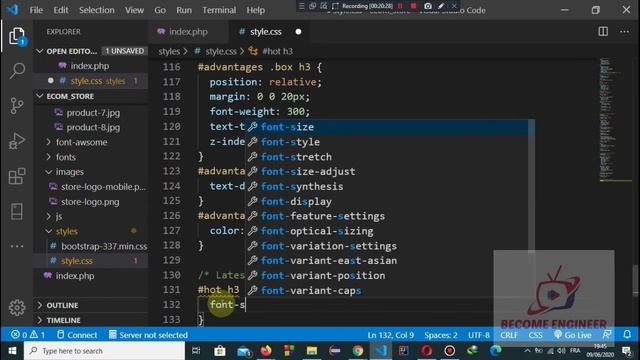Screen dimensions: 640x360
Task: Click the recorder camera screenshot icon
Action: 427,6
